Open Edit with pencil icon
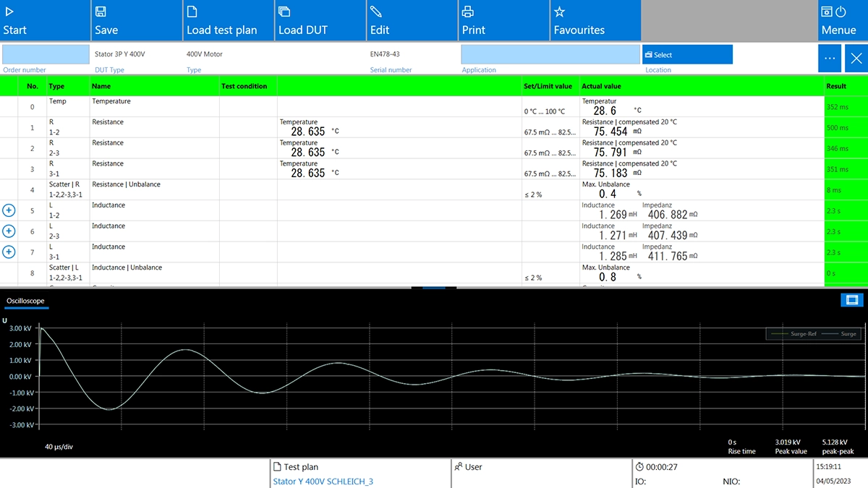The height and width of the screenshot is (488, 868). pyautogui.click(x=412, y=20)
